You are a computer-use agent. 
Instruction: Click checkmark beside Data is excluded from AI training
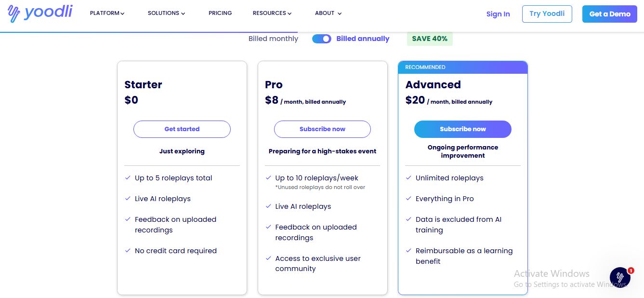point(408,219)
